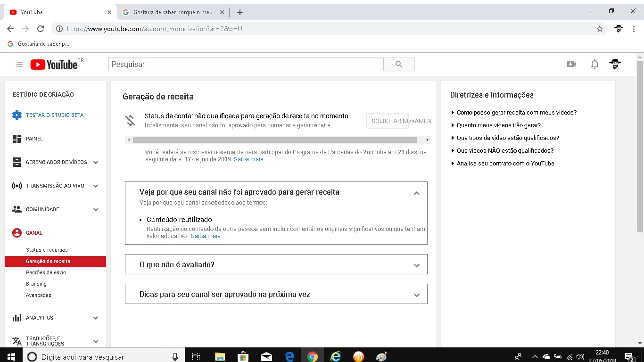Select Geração de receita menu item
This screenshot has width=644, height=362.
(x=55, y=261)
